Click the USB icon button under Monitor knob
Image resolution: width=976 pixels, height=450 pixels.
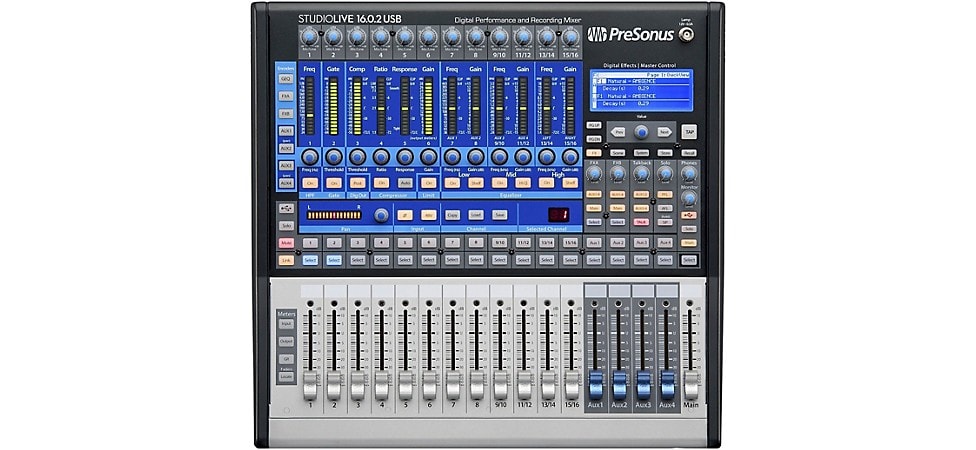click(x=688, y=215)
